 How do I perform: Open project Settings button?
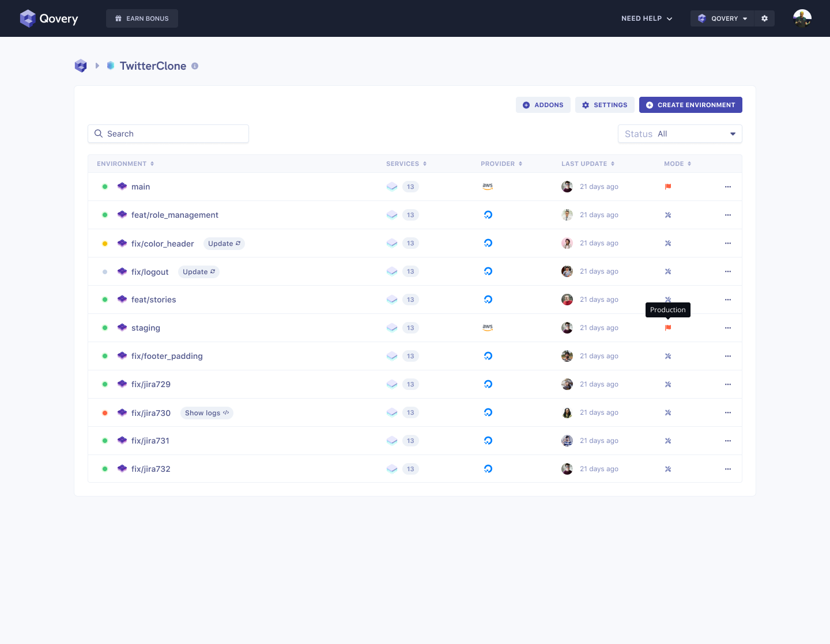tap(605, 105)
